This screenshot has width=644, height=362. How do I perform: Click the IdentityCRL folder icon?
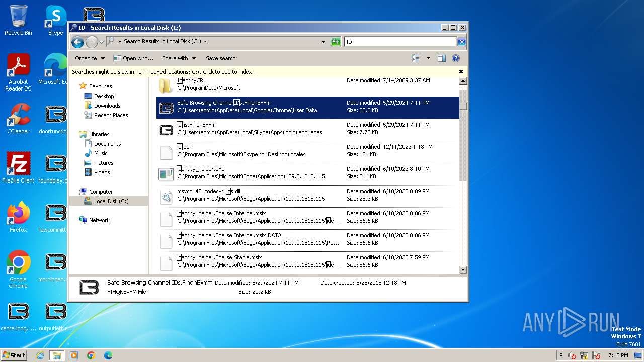166,85
